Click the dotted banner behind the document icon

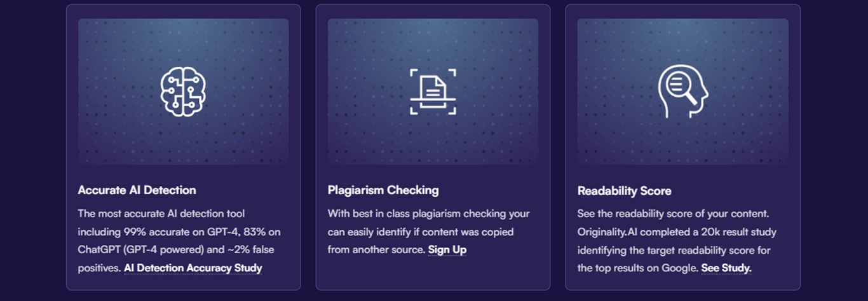click(433, 92)
